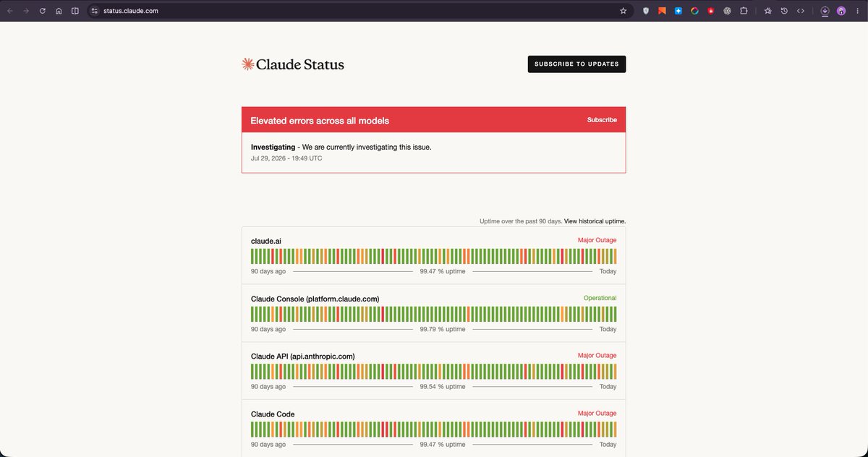This screenshot has height=457, width=868.
Task: Click the Claude Code component name
Action: 273,414
